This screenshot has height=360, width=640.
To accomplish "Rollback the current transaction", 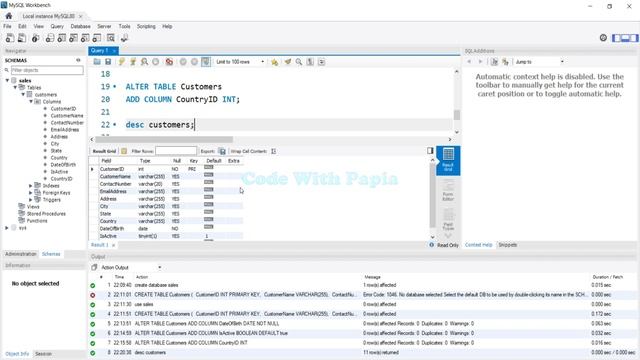I will pyautogui.click(x=194, y=62).
